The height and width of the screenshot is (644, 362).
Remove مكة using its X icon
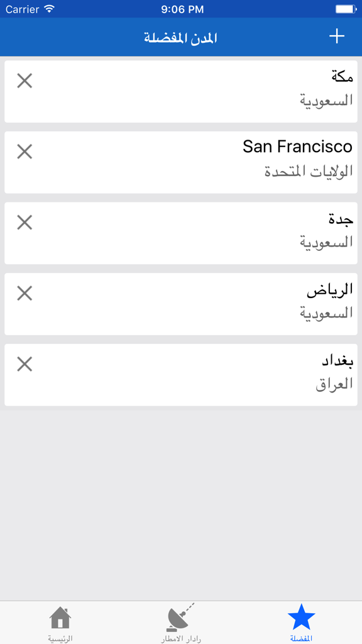(x=24, y=80)
